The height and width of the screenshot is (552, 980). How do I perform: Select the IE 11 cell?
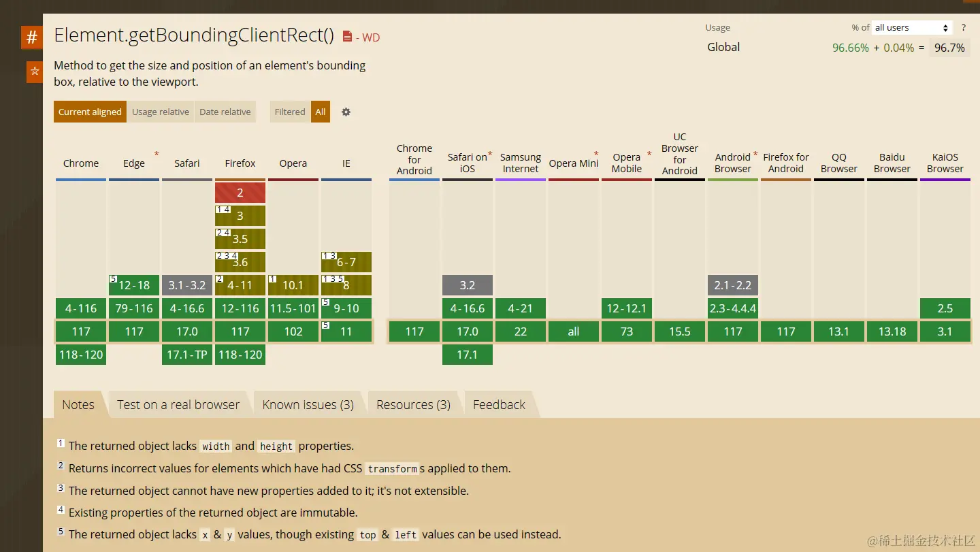tap(346, 331)
